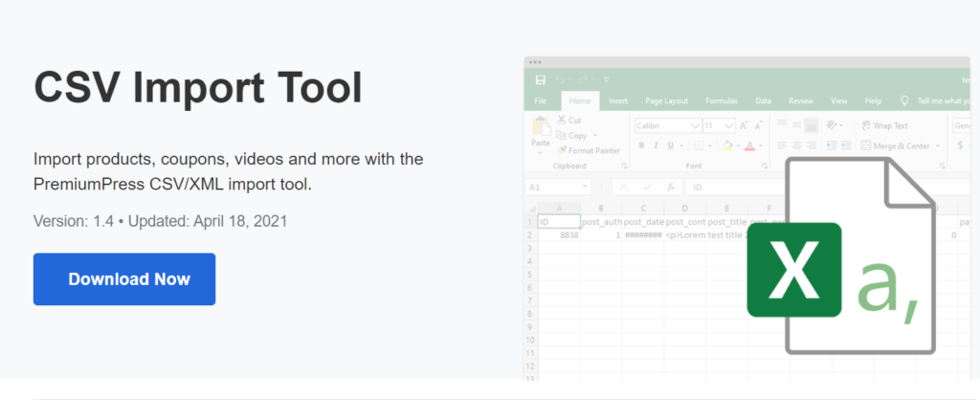Open the Review ribbon tab

[801, 100]
